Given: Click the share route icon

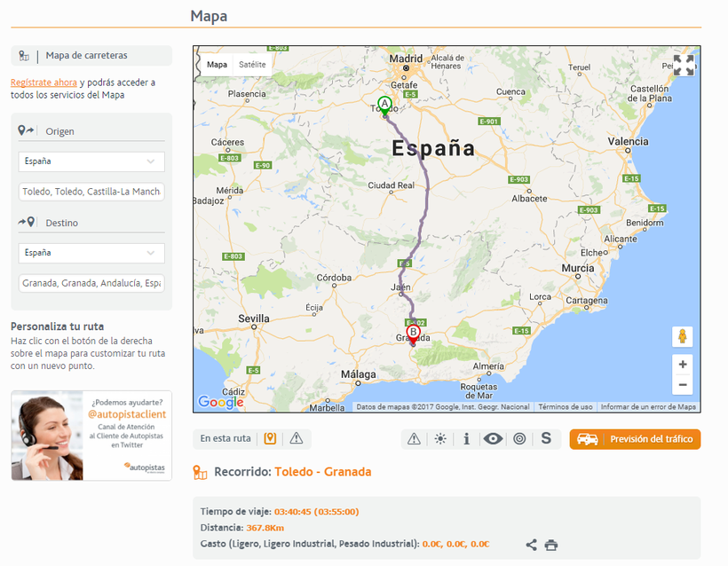Looking at the screenshot, I should [531, 545].
